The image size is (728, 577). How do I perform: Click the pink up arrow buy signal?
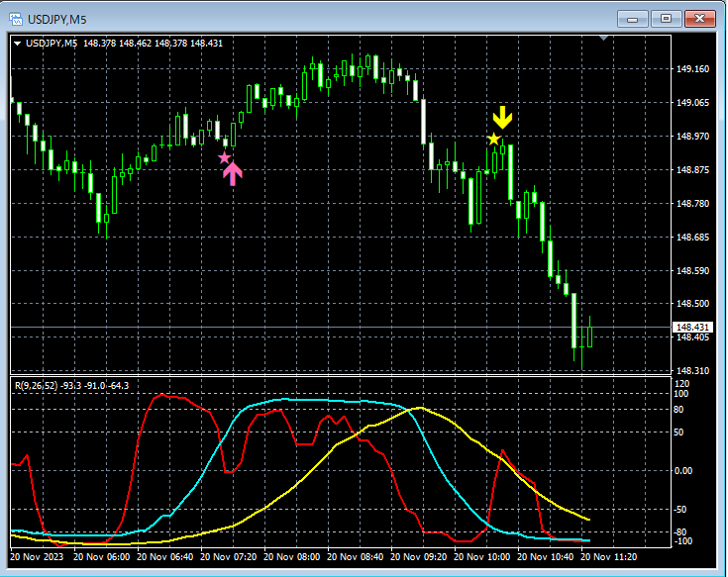[233, 173]
